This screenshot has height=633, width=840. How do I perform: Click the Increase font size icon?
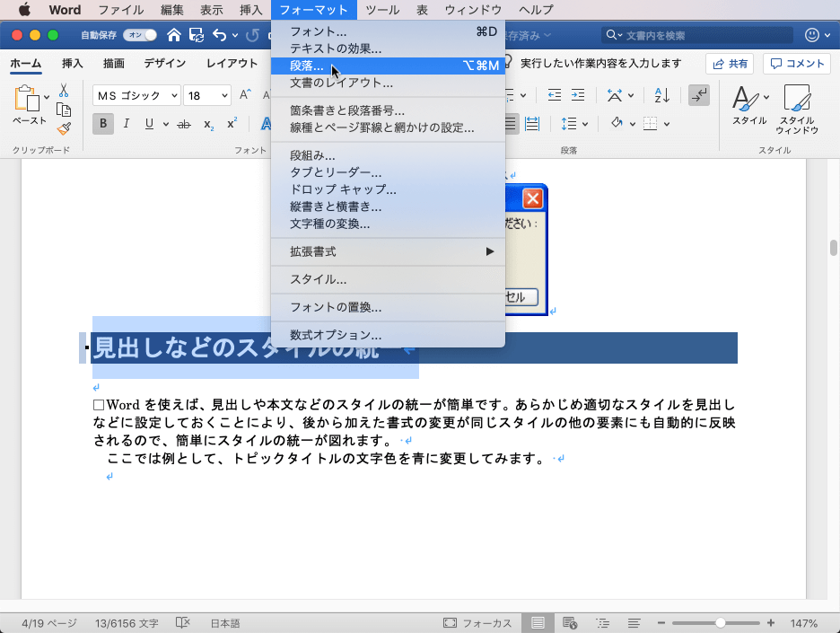(245, 95)
